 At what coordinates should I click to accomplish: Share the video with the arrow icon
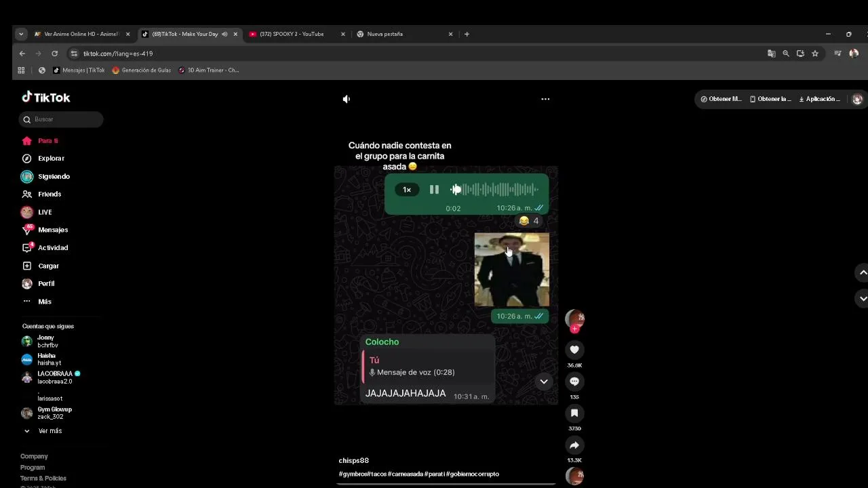point(574,445)
